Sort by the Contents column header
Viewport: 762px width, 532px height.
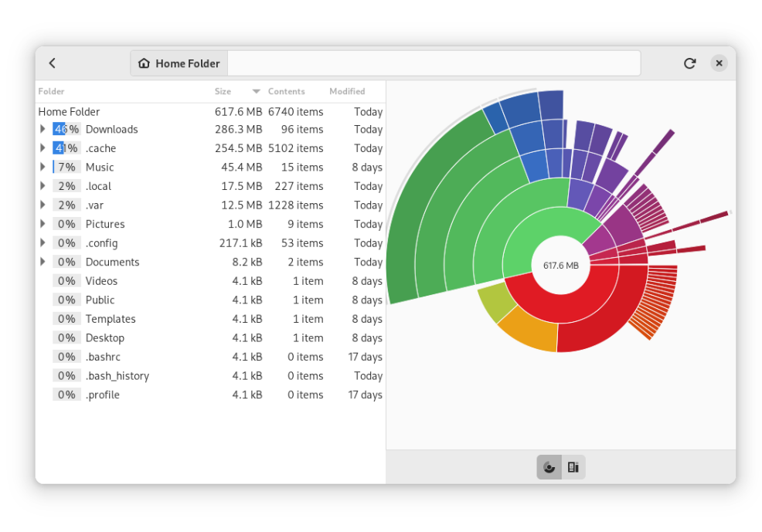tap(286, 91)
